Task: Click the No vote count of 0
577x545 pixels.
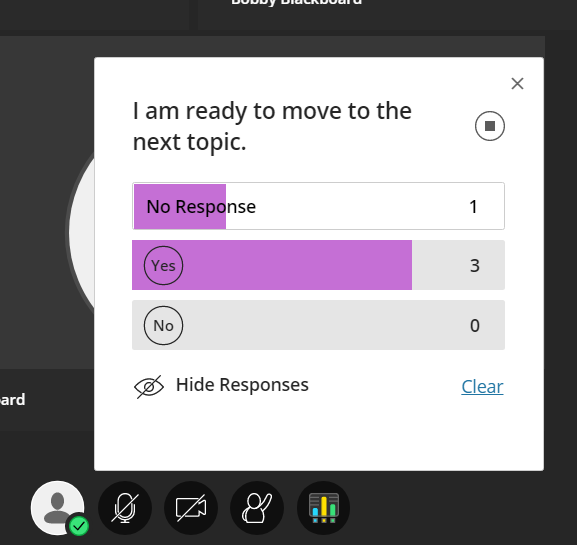Action: (x=475, y=326)
